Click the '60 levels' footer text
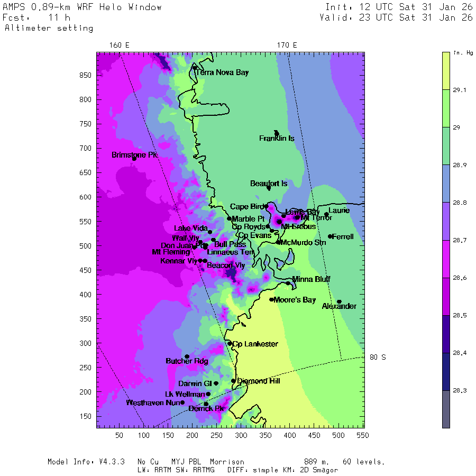Viewport: 476px width, 476px height. (363, 462)
